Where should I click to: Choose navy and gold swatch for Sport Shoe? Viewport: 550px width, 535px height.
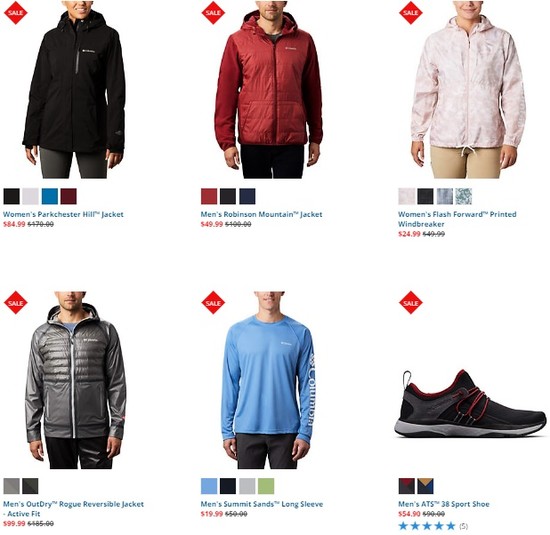pos(425,486)
